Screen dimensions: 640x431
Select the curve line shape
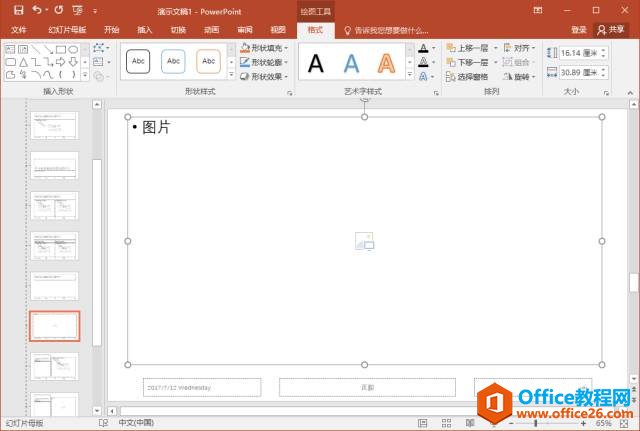(x=48, y=75)
